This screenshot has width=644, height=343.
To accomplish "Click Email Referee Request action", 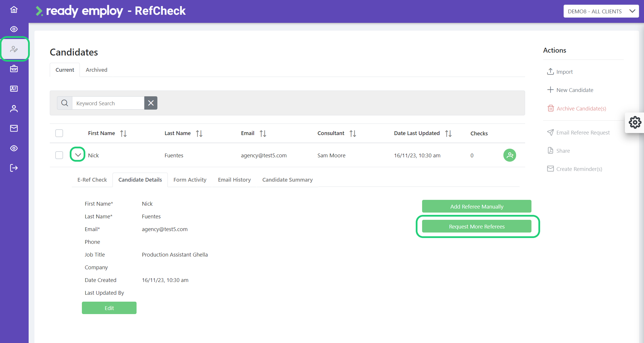I will click(x=578, y=132).
